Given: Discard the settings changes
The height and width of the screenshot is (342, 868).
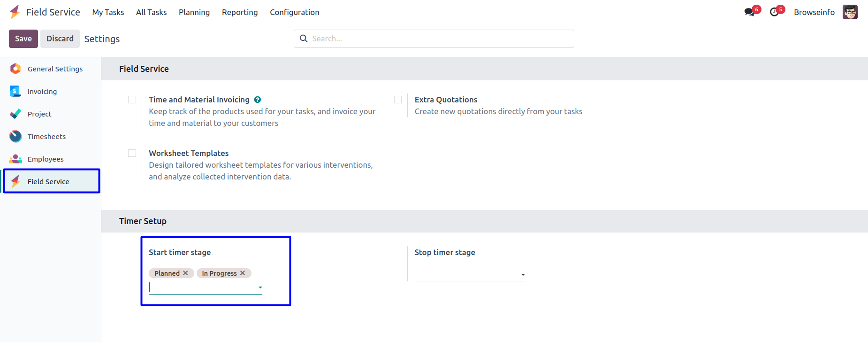Looking at the screenshot, I should point(60,39).
